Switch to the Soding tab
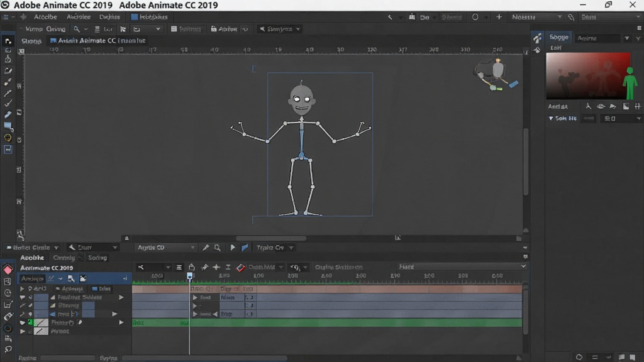The height and width of the screenshot is (362, 644). point(97,258)
